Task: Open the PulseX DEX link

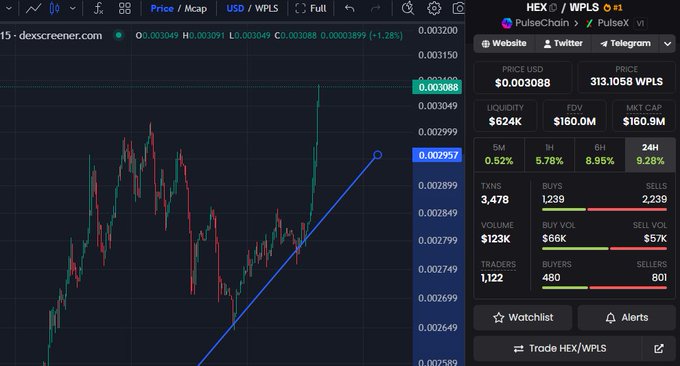Action: click(x=607, y=23)
